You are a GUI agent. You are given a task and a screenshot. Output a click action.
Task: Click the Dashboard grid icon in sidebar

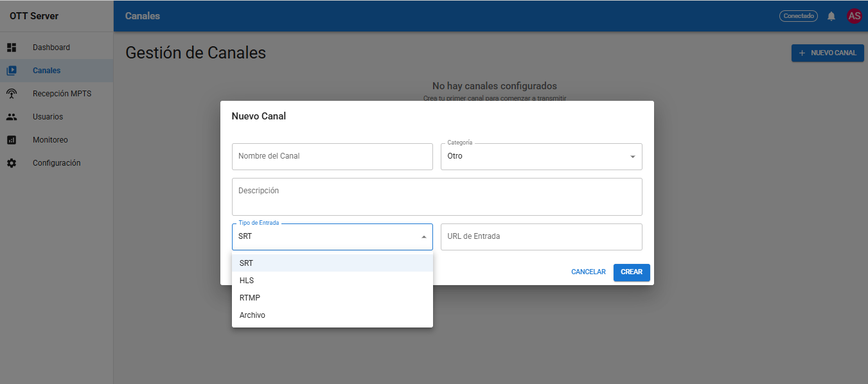(11, 48)
